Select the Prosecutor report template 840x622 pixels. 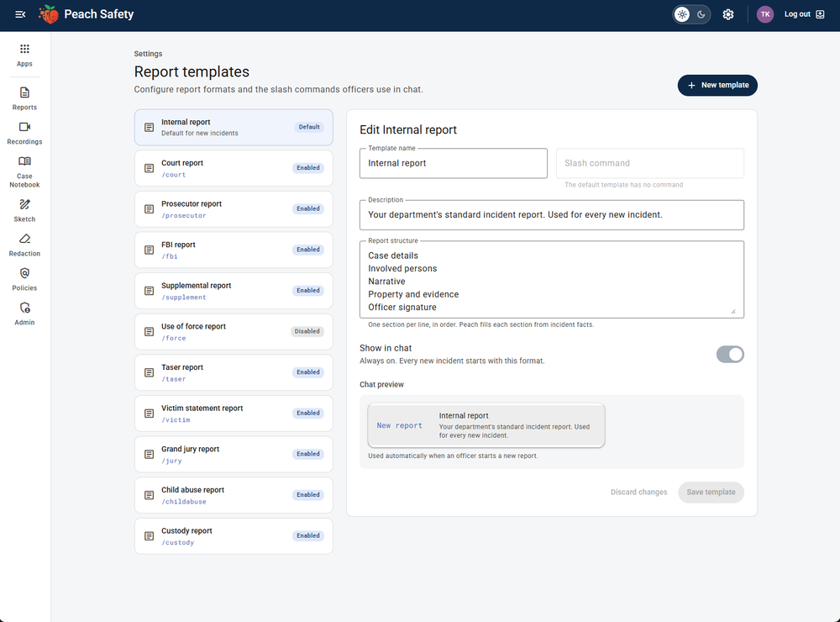234,209
